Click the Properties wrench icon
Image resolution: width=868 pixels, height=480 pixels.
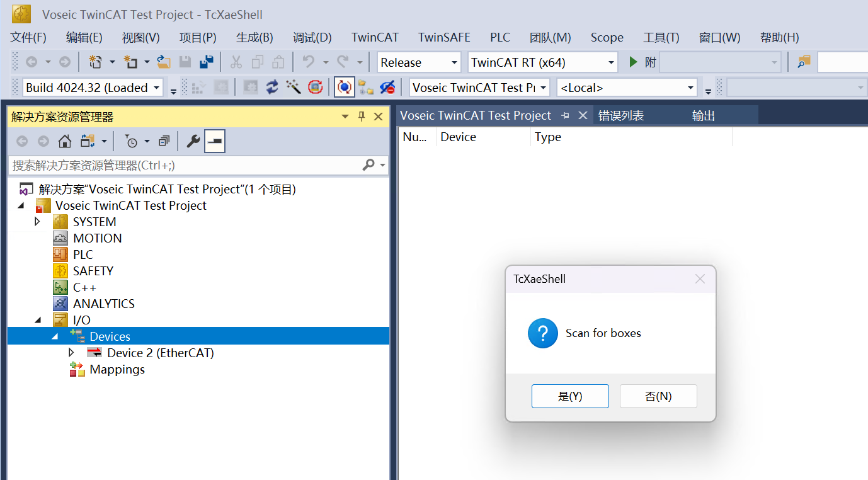pos(193,141)
